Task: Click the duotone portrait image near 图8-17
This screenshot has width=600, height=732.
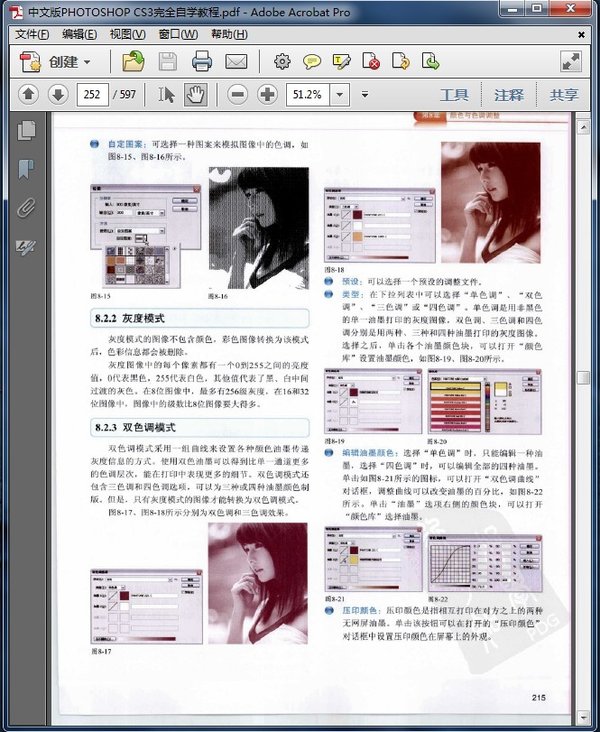Action: tap(258, 583)
